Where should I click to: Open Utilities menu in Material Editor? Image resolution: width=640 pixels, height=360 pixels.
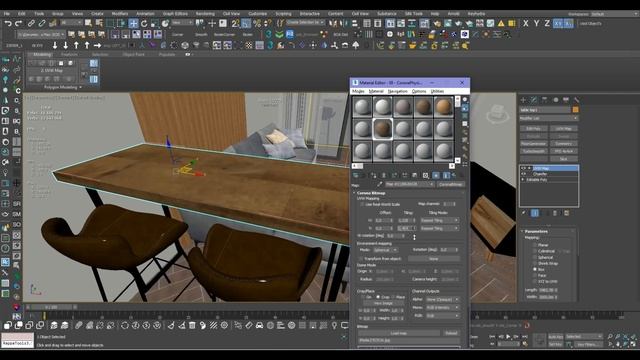coord(437,91)
